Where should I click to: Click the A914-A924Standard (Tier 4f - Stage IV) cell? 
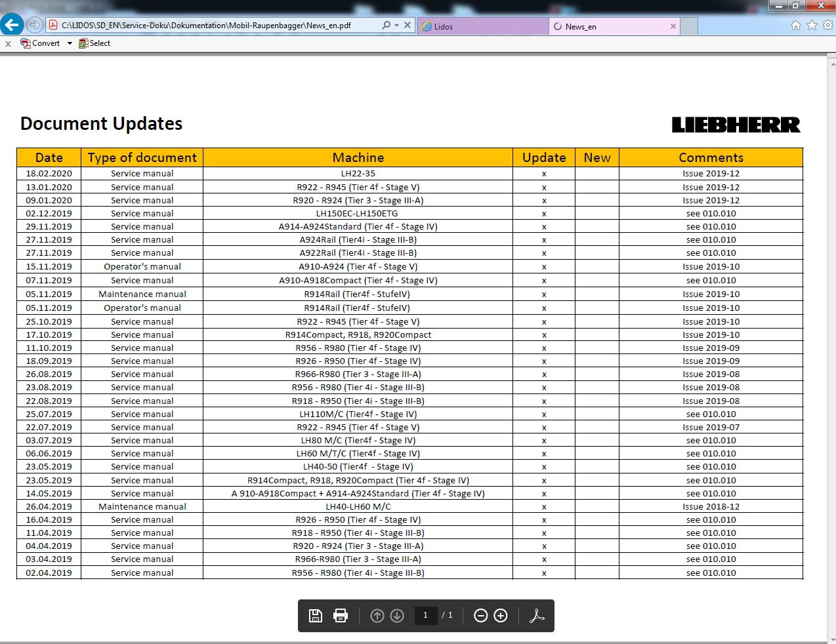point(358,226)
